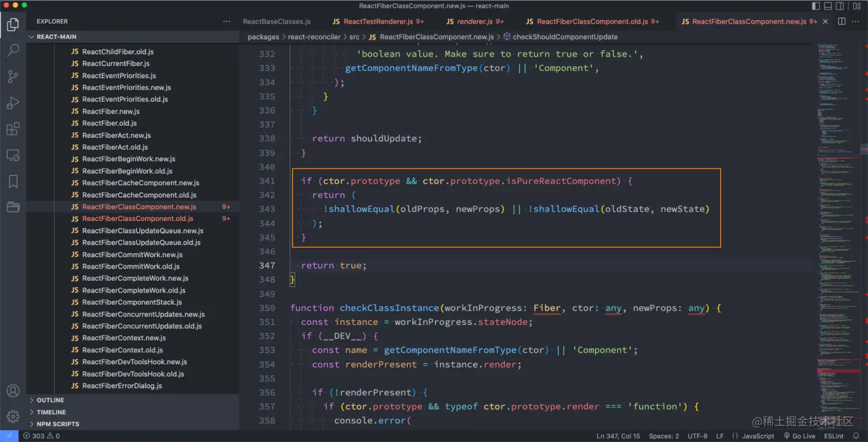Open ReactChildFiber.old.js in explorer
Screen dimensions: 868x442
coord(133,52)
